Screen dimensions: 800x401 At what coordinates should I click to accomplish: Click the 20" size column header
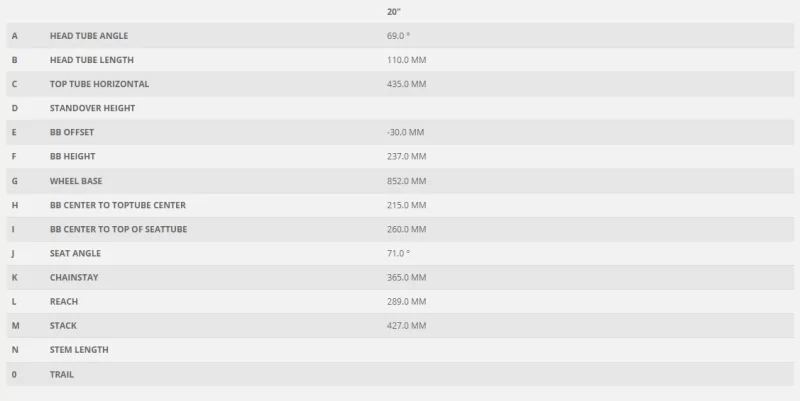[x=393, y=12]
